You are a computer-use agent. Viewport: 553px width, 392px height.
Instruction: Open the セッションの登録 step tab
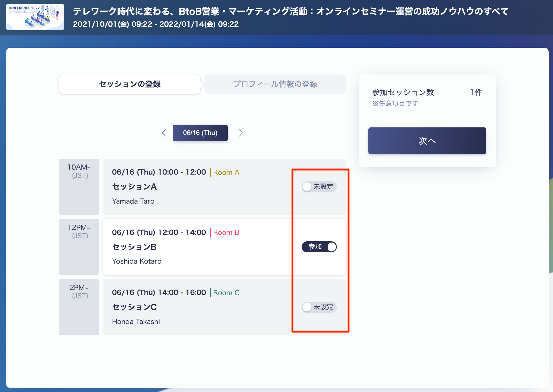130,84
